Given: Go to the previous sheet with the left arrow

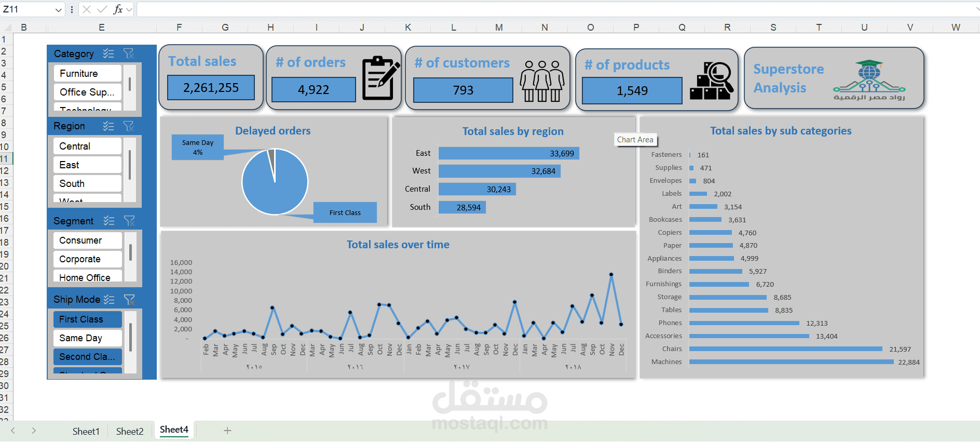Looking at the screenshot, I should click(13, 431).
